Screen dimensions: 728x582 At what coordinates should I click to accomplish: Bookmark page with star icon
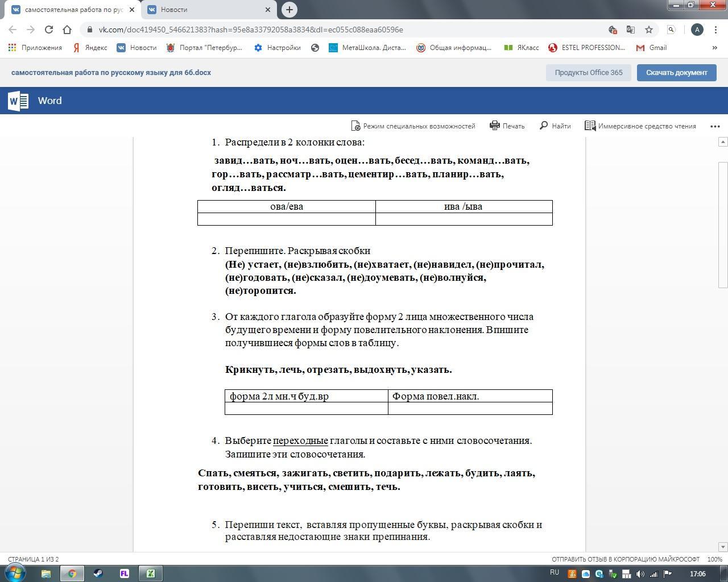pos(648,30)
